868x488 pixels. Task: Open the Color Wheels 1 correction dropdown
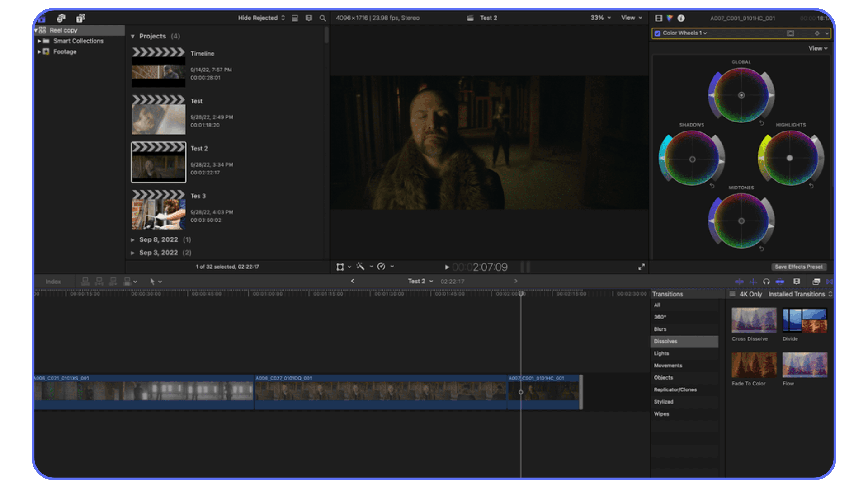click(685, 33)
